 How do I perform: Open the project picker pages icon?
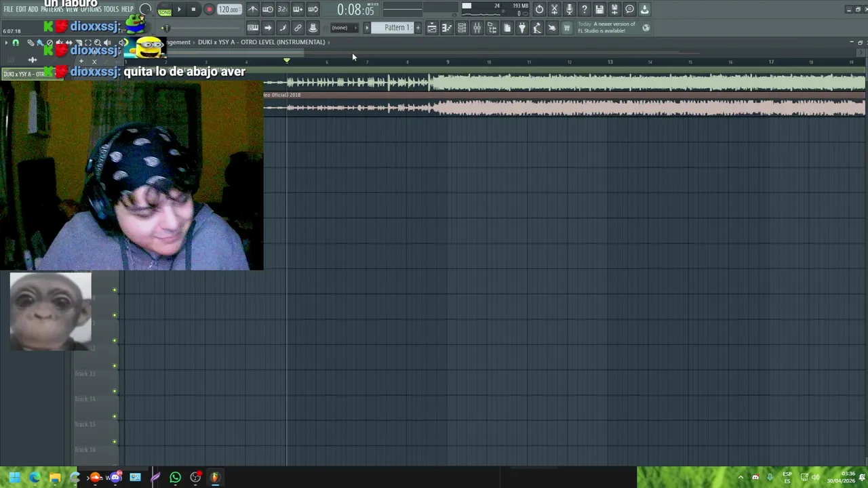(x=507, y=28)
